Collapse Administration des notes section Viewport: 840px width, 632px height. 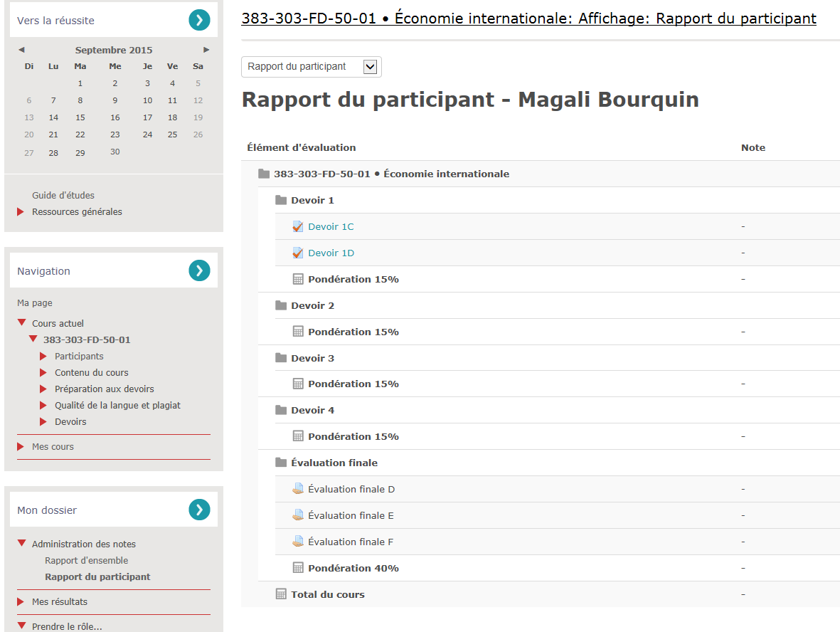pos(22,544)
